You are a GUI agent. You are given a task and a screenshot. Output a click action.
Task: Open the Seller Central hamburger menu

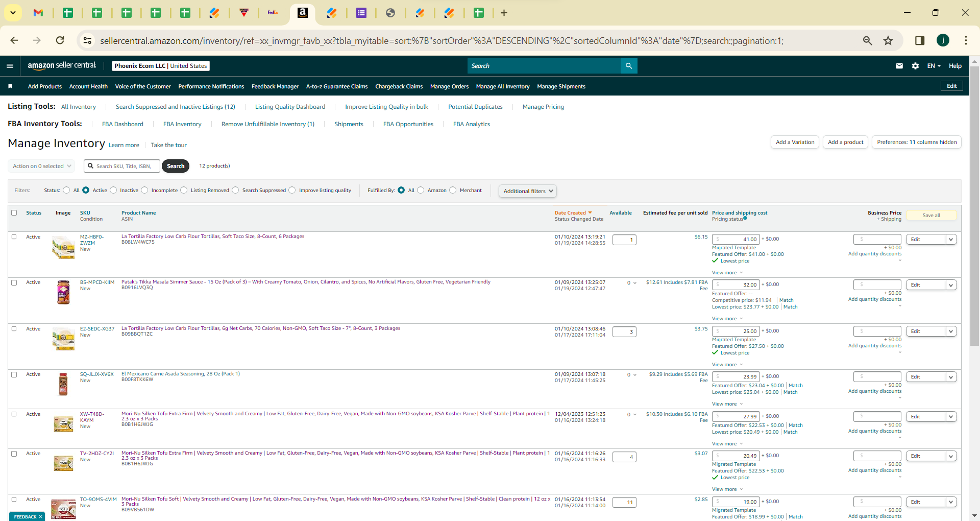(10, 66)
